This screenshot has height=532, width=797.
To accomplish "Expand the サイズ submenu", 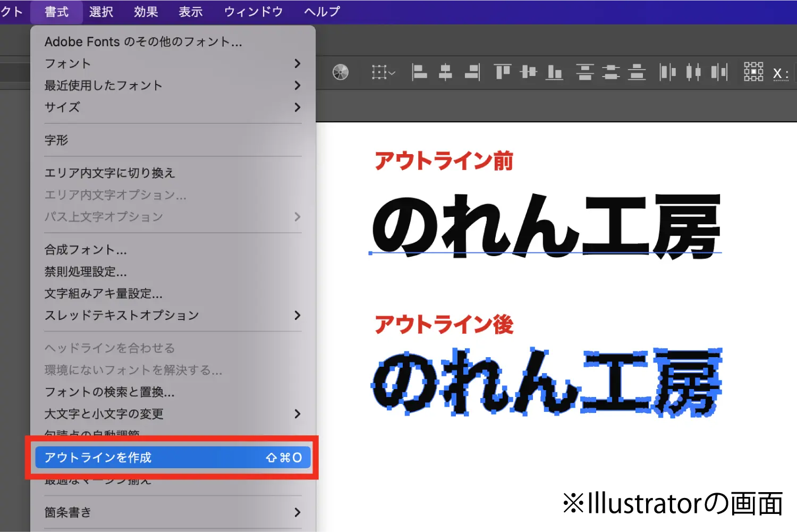I will pos(62,107).
